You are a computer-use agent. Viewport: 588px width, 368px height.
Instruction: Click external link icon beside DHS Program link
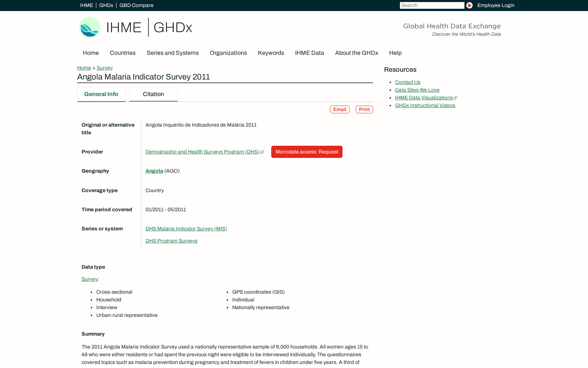262,152
